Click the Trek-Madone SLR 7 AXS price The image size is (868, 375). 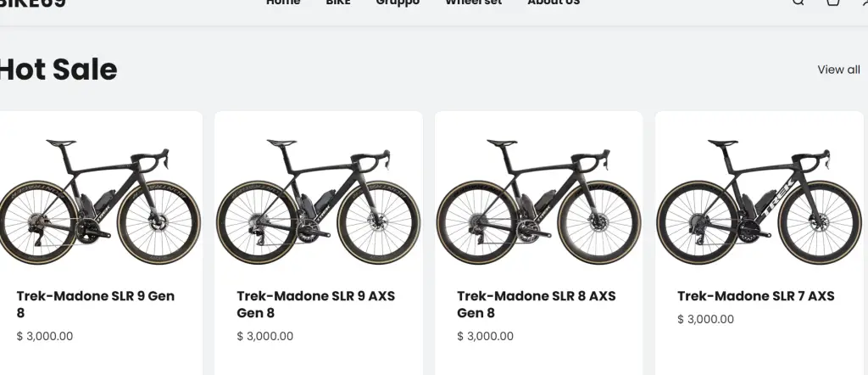pos(705,320)
